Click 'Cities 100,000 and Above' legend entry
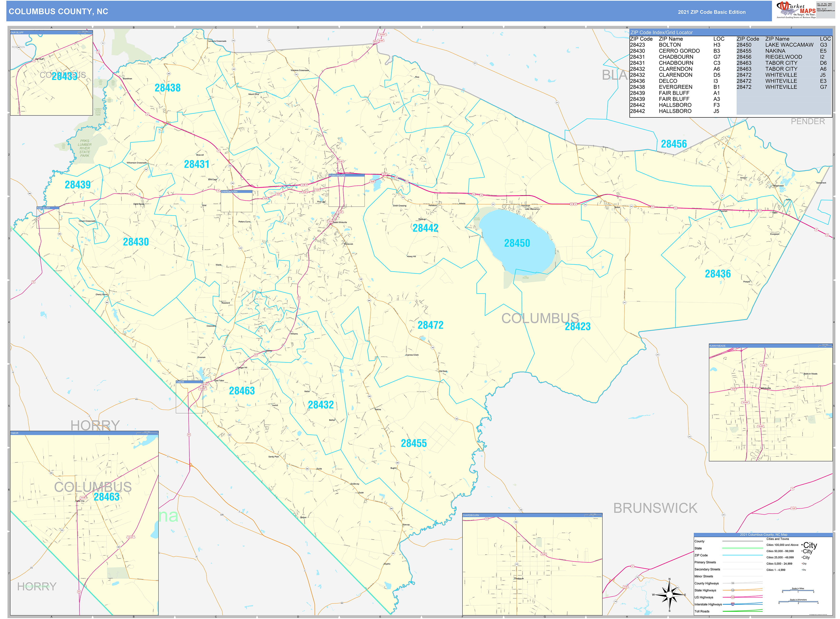The image size is (840, 619). (792, 545)
